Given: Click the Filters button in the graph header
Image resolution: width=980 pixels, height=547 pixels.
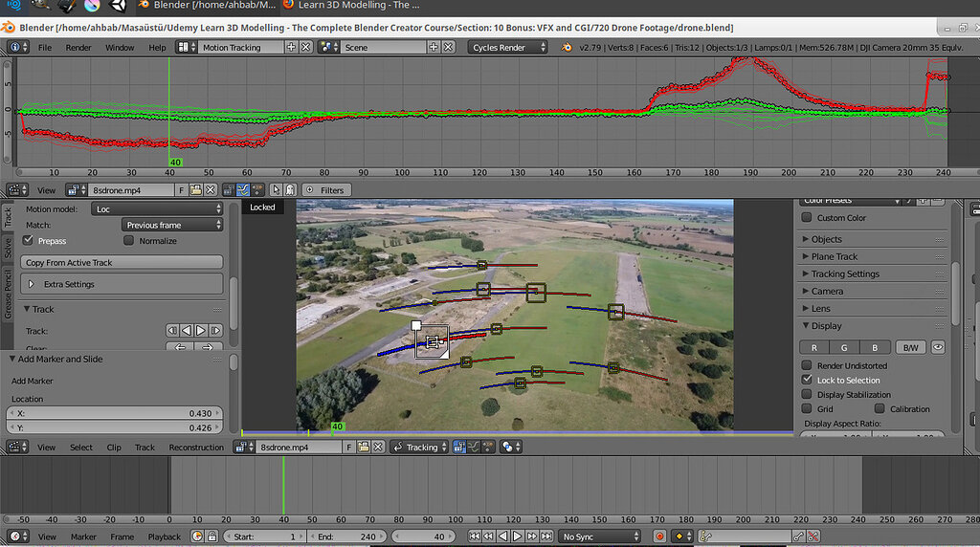Looking at the screenshot, I should (x=325, y=190).
